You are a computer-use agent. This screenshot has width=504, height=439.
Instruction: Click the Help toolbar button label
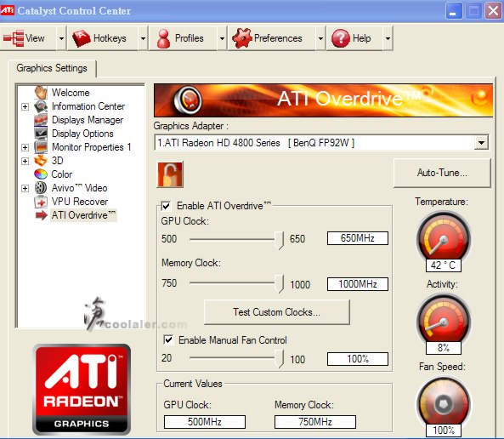[x=362, y=38]
